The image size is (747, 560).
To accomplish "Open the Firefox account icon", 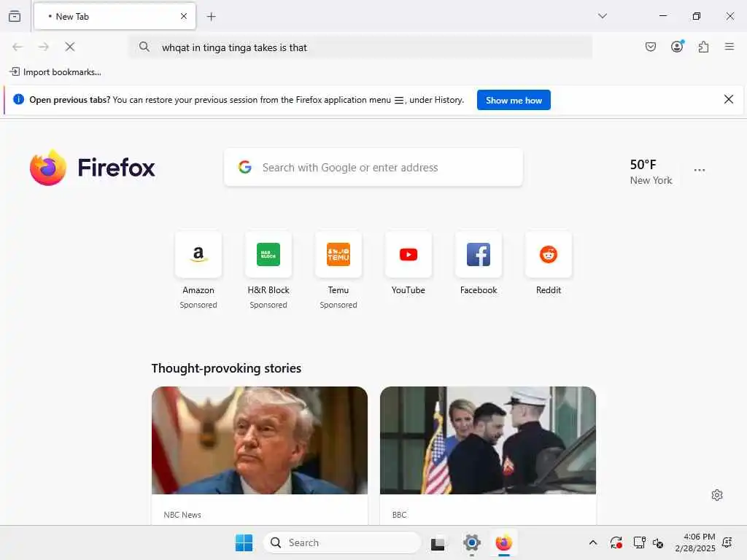I will click(x=677, y=46).
